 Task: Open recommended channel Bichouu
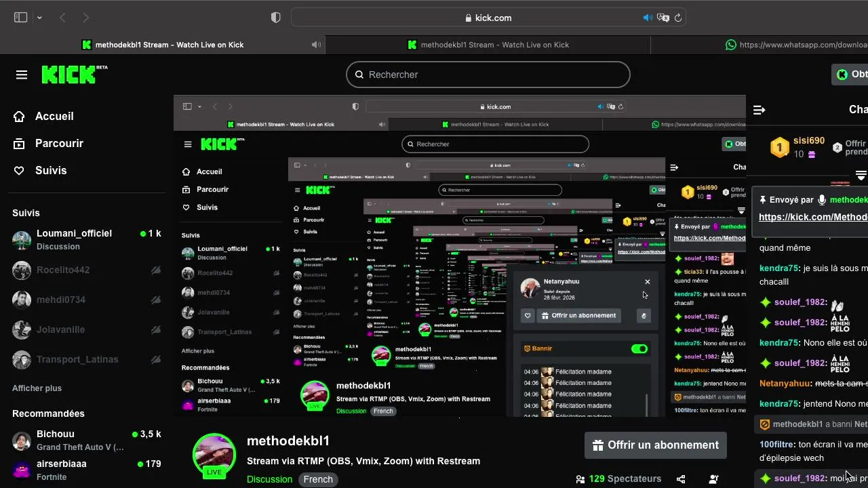tap(87, 441)
